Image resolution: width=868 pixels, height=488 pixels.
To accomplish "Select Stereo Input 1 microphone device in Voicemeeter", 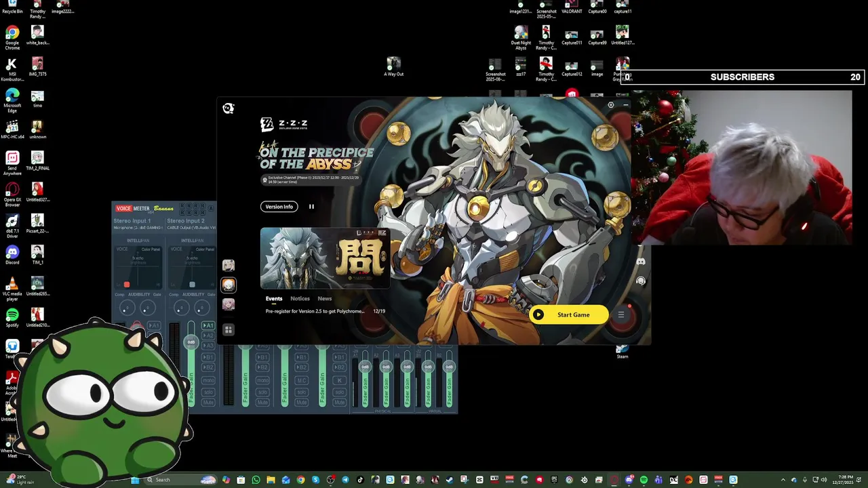I will 138,228.
